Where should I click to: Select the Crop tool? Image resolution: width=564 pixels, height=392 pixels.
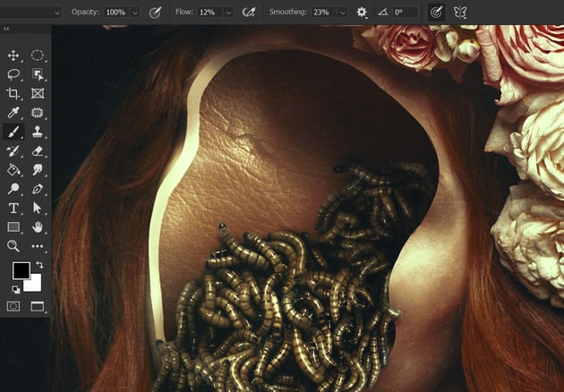click(x=13, y=93)
